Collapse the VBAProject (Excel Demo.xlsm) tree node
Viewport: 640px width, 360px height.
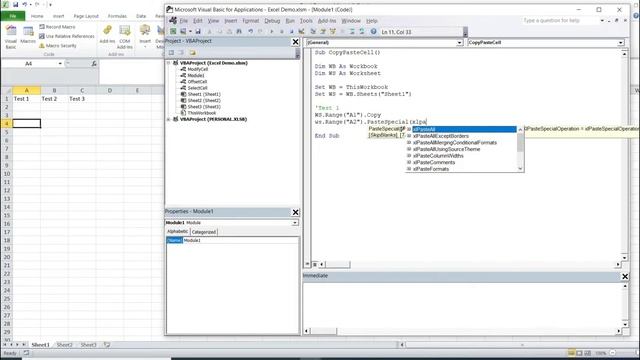tap(169, 63)
